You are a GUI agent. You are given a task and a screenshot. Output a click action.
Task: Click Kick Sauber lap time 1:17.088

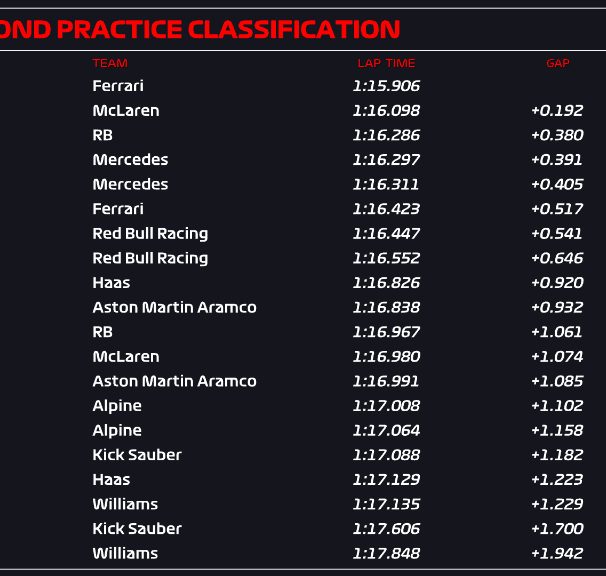[x=386, y=455]
